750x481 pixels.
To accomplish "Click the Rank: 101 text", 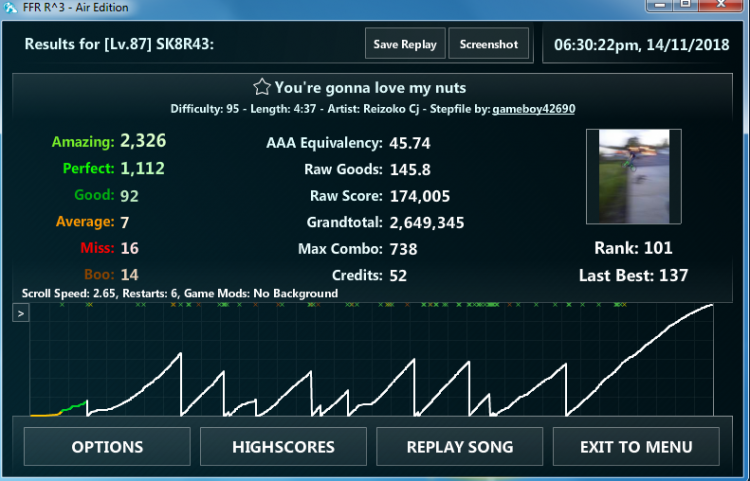I will pos(633,248).
